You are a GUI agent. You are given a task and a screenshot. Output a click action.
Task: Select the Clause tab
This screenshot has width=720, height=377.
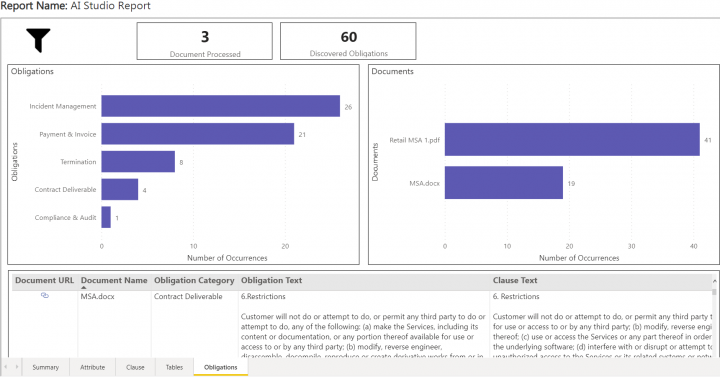(x=135, y=367)
